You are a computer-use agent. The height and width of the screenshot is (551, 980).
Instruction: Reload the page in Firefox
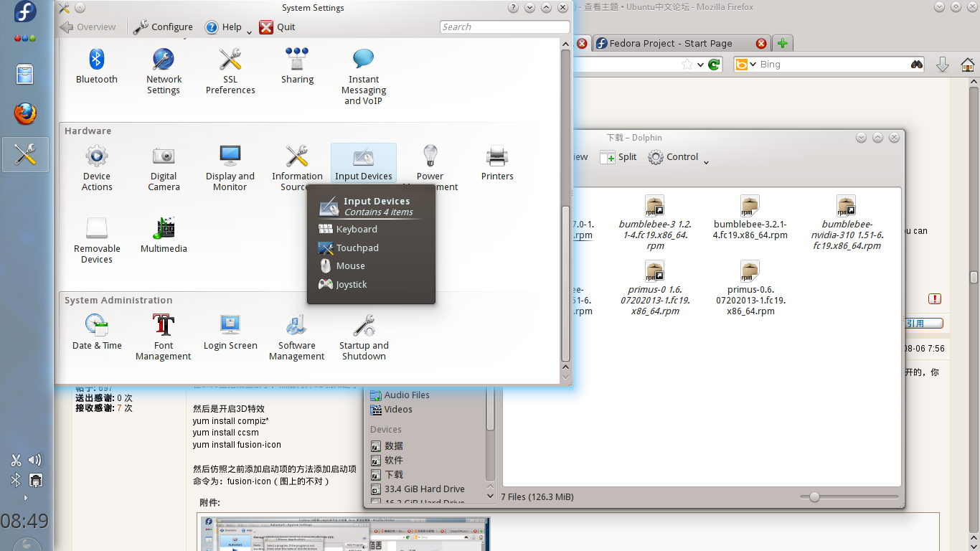[714, 64]
